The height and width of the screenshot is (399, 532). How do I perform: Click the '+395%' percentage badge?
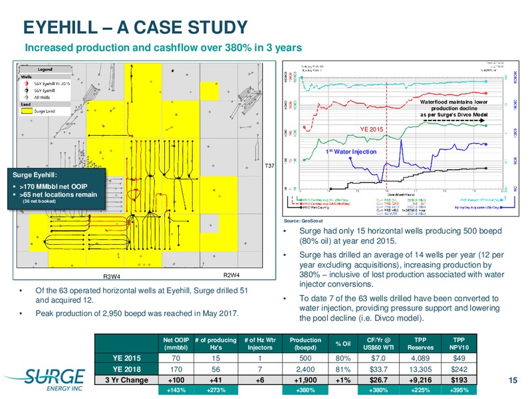pyautogui.click(x=459, y=390)
